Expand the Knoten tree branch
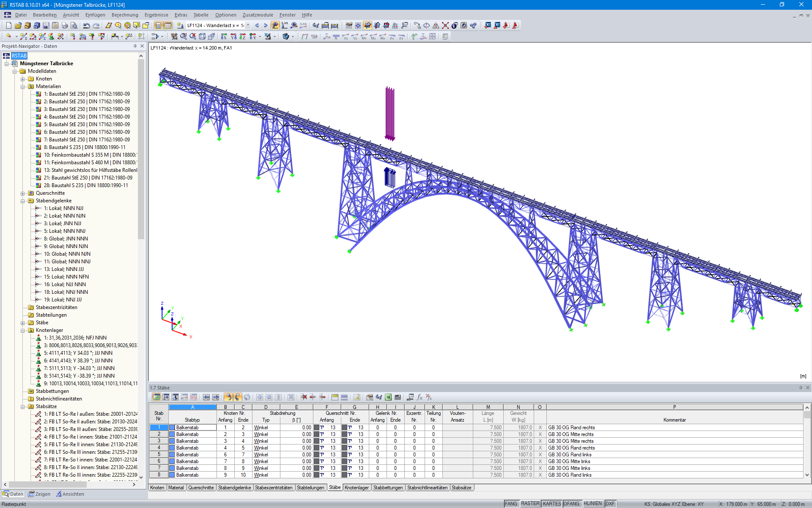Viewport: 812px width, 508px height. coord(23,79)
